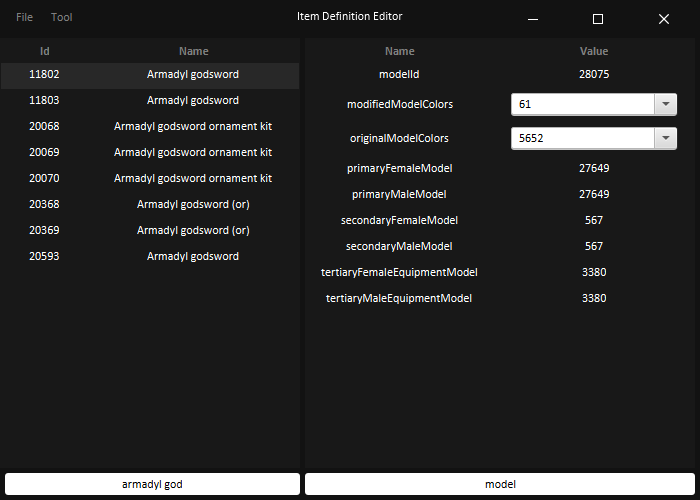The height and width of the screenshot is (500, 700).
Task: Click the tertiaryMaleEquipmentModel value 3380
Action: (594, 298)
